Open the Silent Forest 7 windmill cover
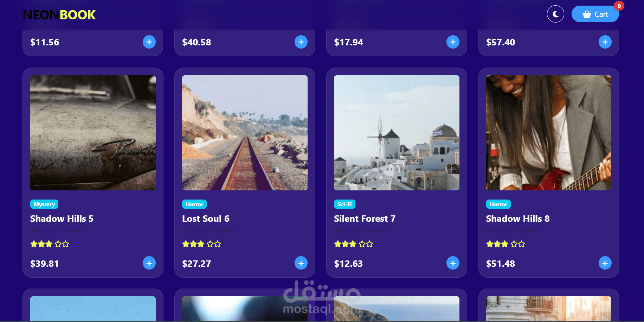The width and height of the screenshot is (644, 322). (397, 133)
